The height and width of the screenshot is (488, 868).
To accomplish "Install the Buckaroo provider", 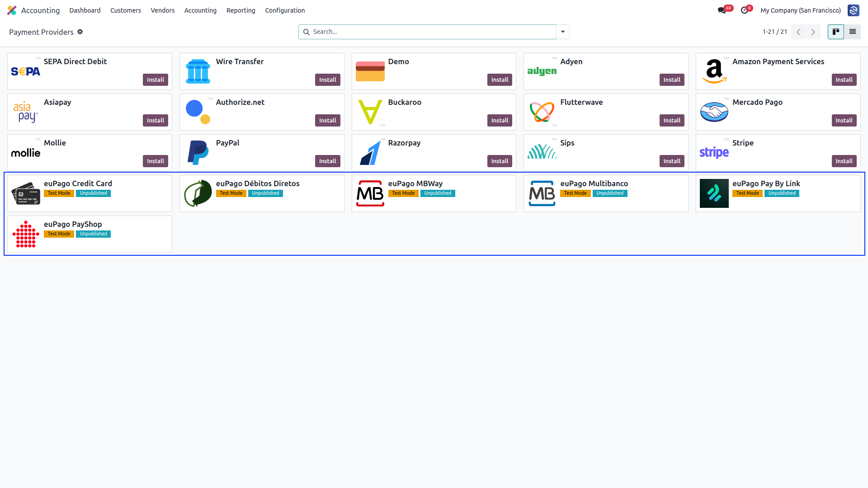I will [x=500, y=121].
